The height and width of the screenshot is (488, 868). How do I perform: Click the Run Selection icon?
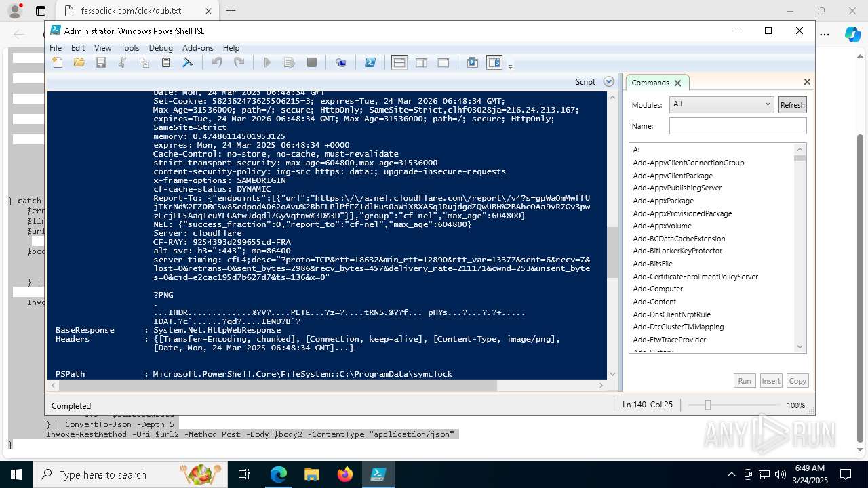pos(290,63)
